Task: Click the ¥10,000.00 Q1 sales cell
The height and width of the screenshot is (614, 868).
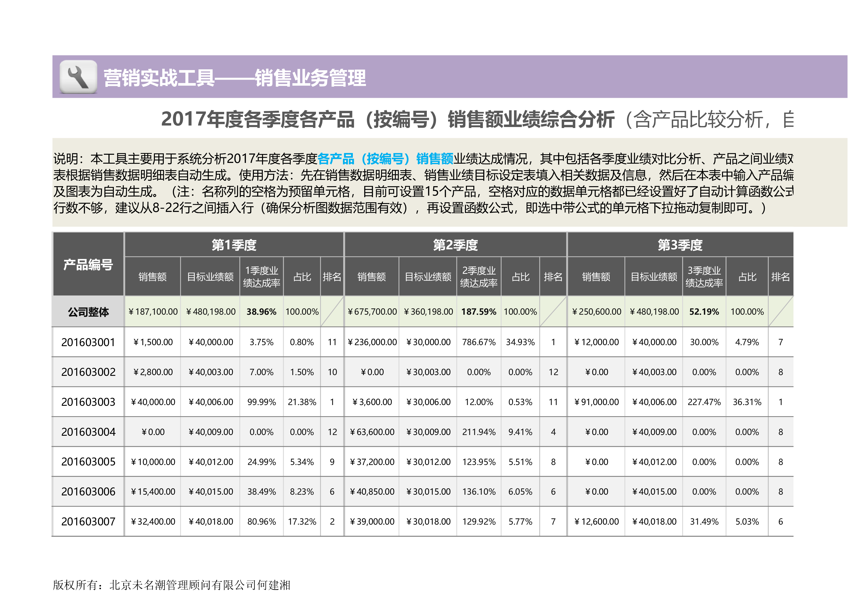Action: pos(153,462)
